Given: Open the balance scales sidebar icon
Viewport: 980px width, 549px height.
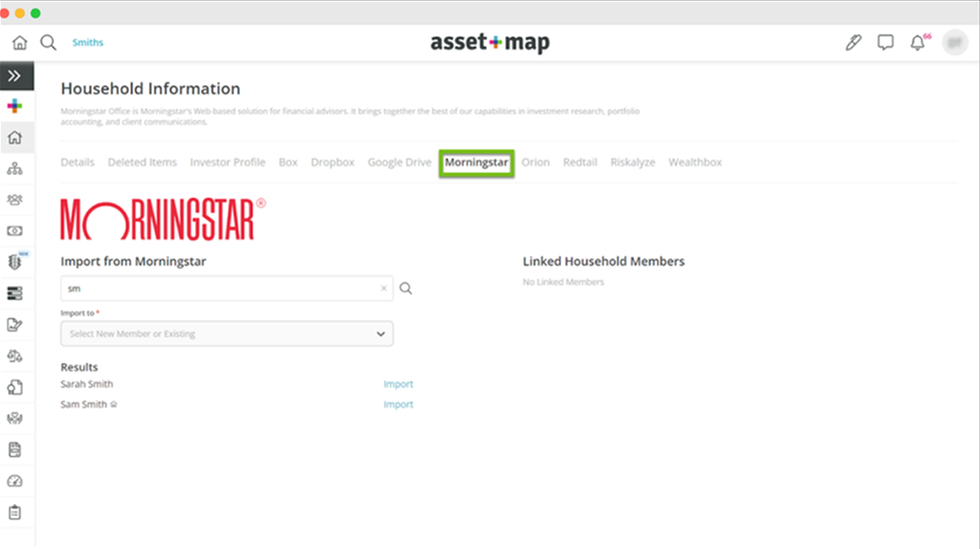Looking at the screenshot, I should (15, 356).
